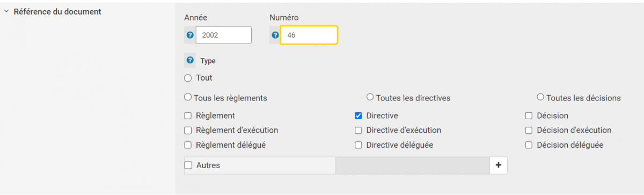Check the Directive déléguée checkbox
The width and height of the screenshot is (644, 195).
pyautogui.click(x=358, y=145)
